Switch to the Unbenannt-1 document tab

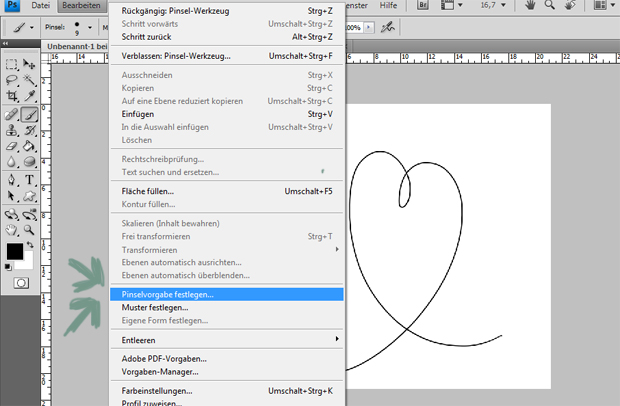(75, 46)
